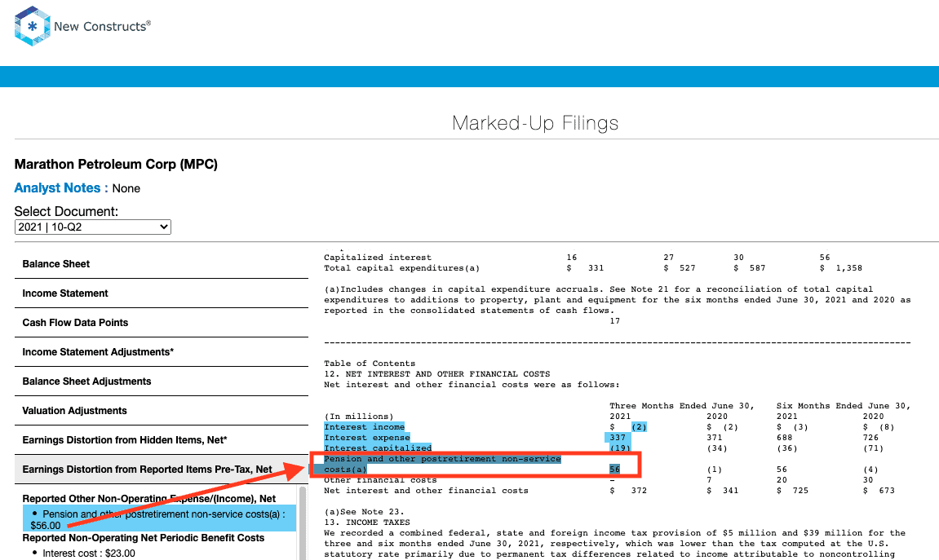Click the left panel vertical scrollbar
Screen dimensions: 939x560
tap(303, 523)
